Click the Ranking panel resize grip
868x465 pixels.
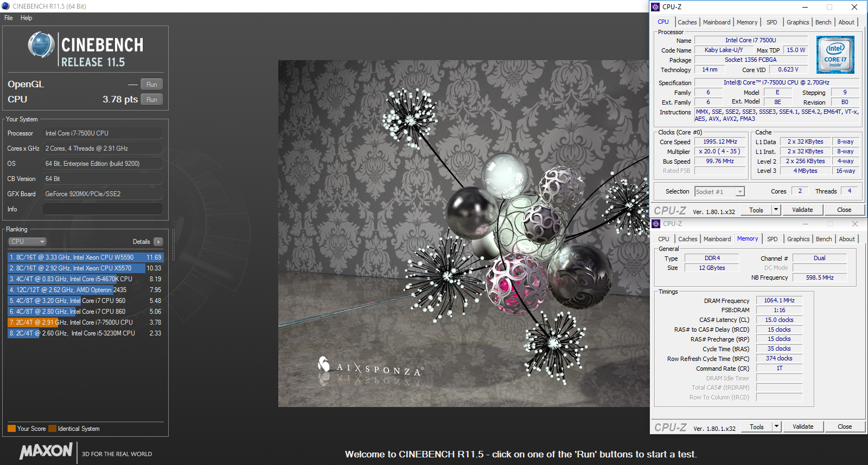coord(174,245)
